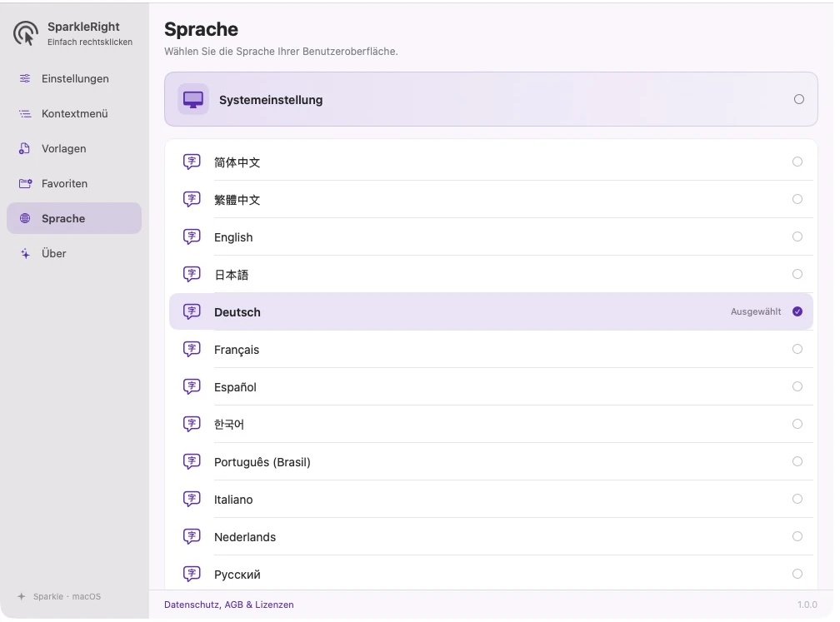The image size is (840, 622).
Task: Click the Systemeinstellung label
Action: pyautogui.click(x=271, y=100)
